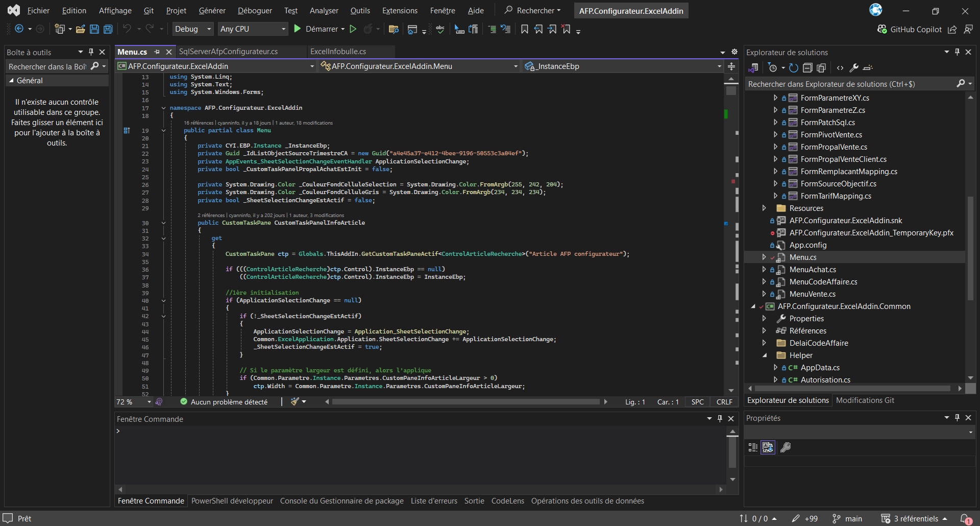980x526 pixels.
Task: Refresh the Solution Explorer tree
Action: (x=793, y=68)
